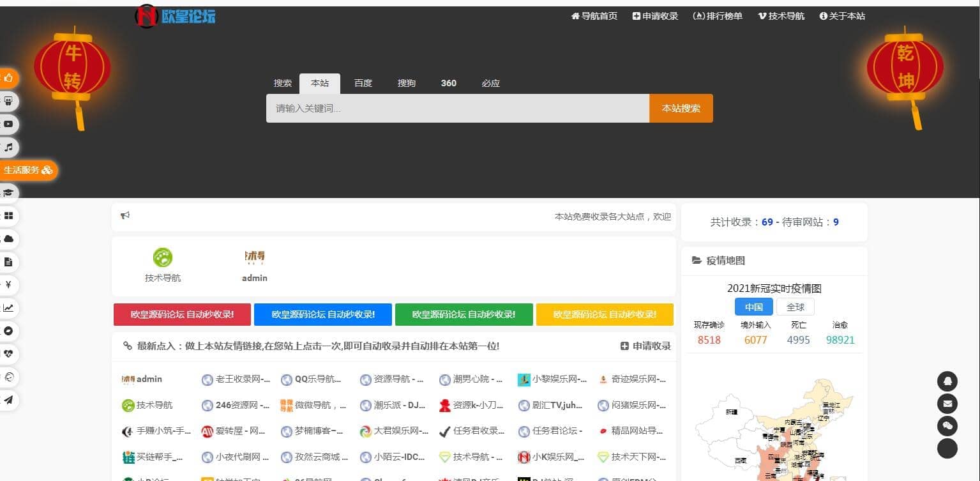Open the YouTube-style video icon in sidebar
Image resolution: width=980 pixels, height=481 pixels.
tap(9, 125)
